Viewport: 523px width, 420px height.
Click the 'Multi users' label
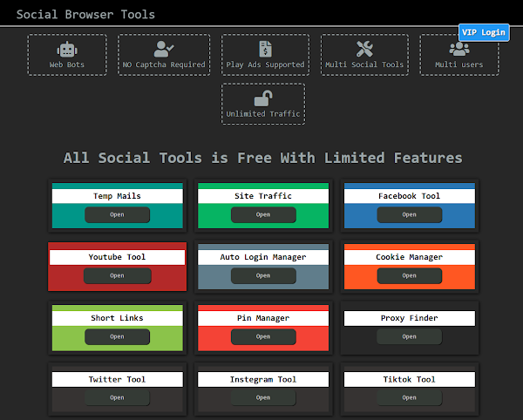[459, 64]
